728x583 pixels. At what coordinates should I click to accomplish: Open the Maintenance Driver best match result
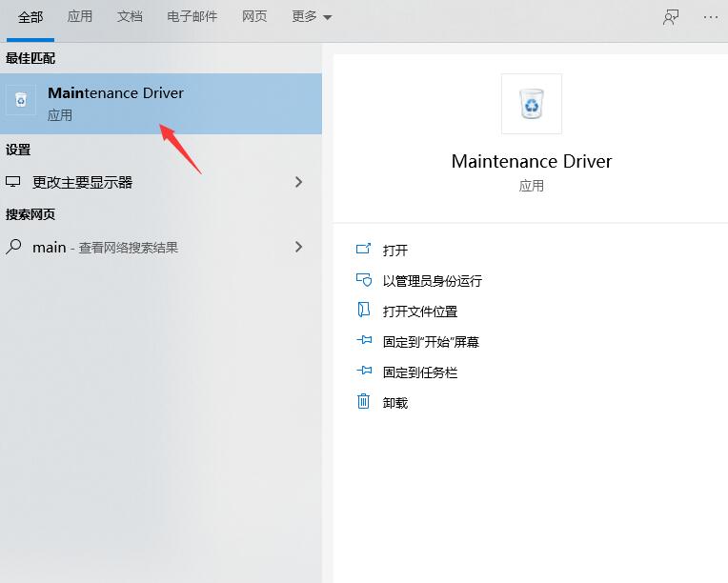tap(114, 103)
